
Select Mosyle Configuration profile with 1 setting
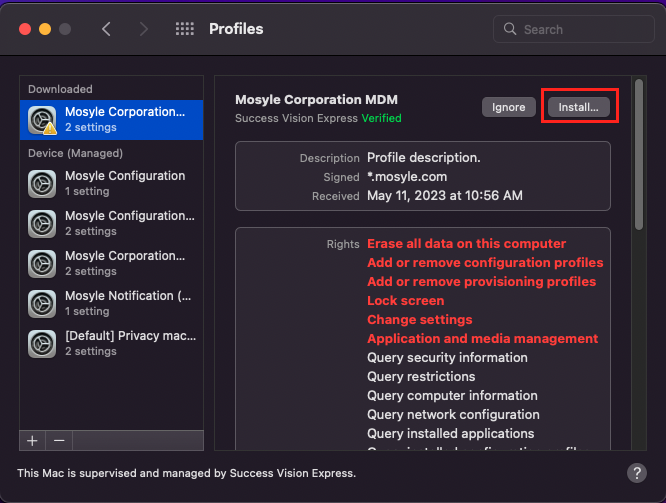[111, 184]
